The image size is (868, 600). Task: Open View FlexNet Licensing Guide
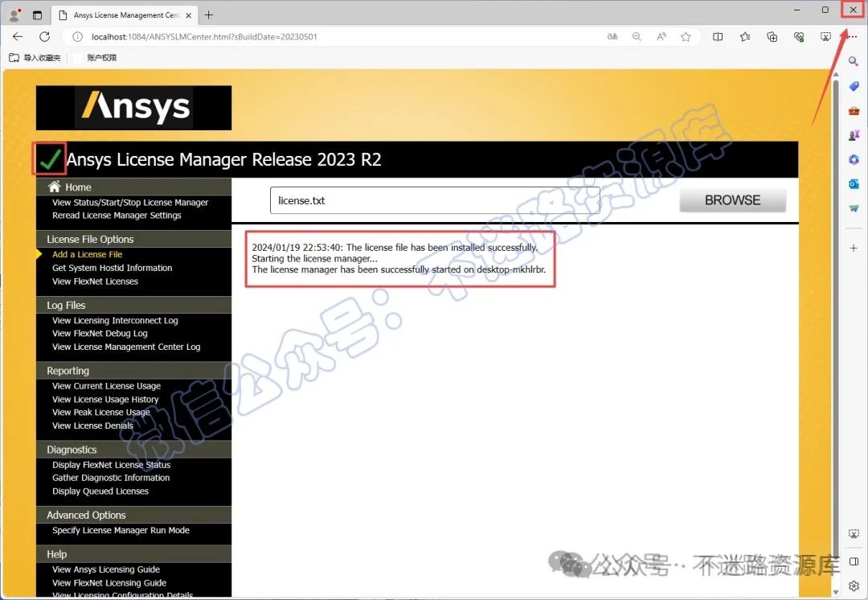(109, 583)
